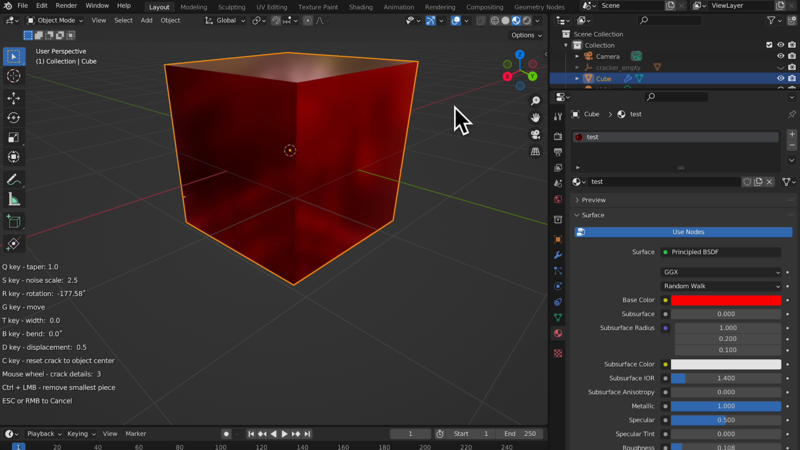Toggle snapping magnet in header
Viewport: 800px width, 450px height.
click(x=276, y=20)
